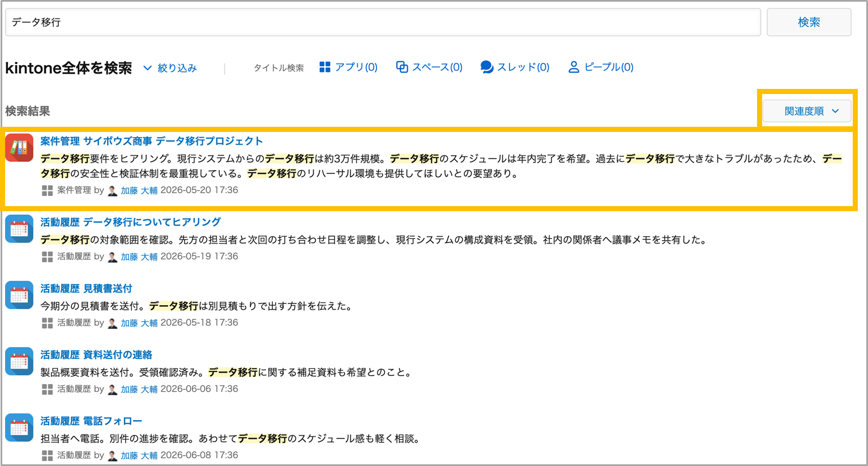Click user avatar in the 2026-05-20 row

tap(113, 191)
